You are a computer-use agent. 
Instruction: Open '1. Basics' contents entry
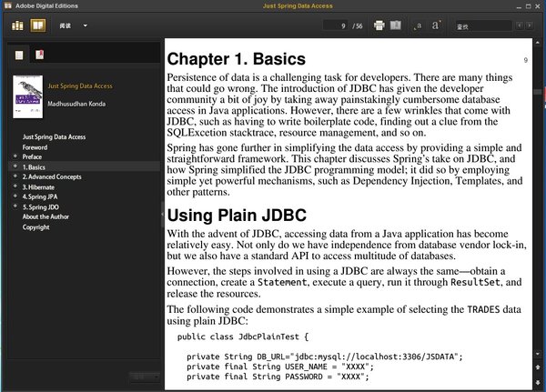pyautogui.click(x=34, y=167)
